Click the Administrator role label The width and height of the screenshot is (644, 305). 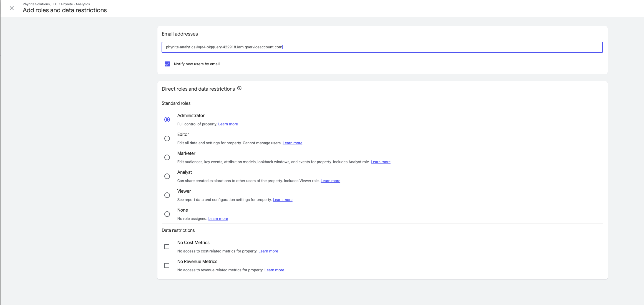point(191,115)
